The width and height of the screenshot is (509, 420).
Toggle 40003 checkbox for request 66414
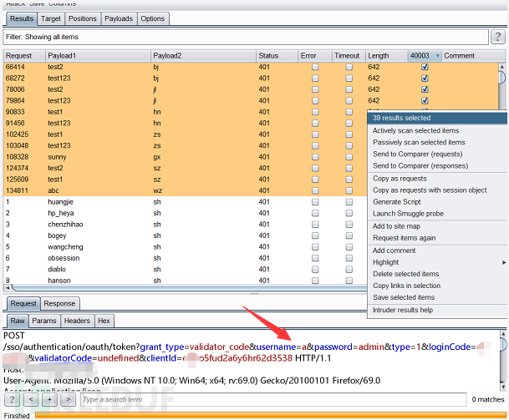point(425,67)
